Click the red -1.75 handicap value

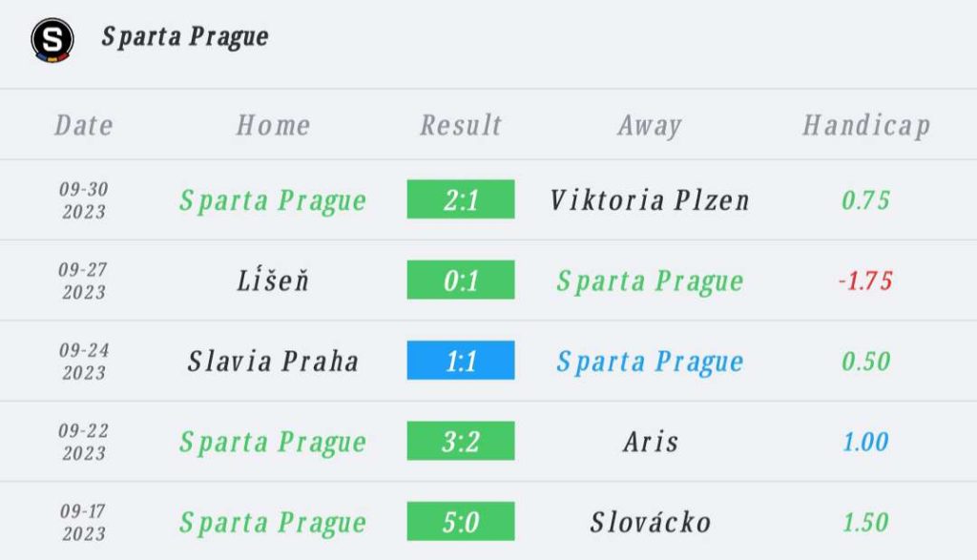pos(864,280)
